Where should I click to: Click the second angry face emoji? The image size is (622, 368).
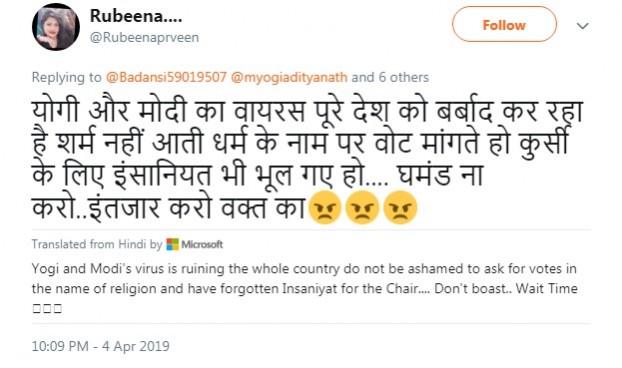362,207
